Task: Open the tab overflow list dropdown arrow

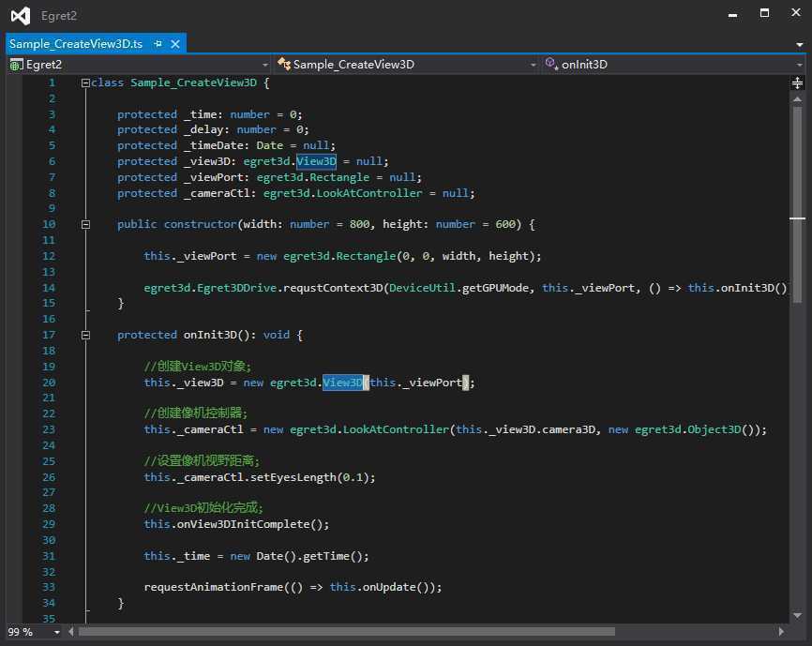Action: point(800,45)
